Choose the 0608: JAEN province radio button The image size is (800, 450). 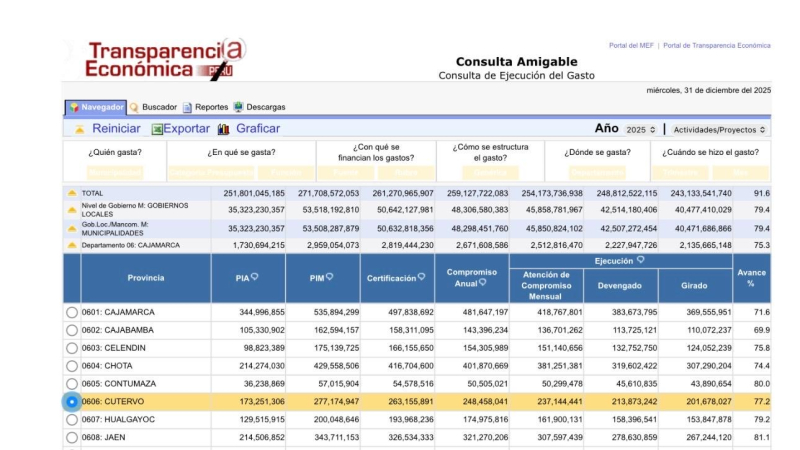pyautogui.click(x=71, y=437)
